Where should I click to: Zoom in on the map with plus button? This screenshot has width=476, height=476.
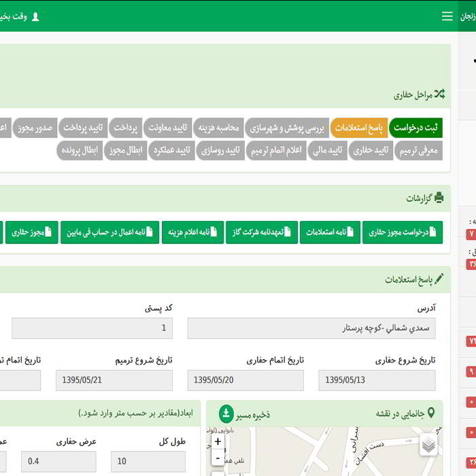point(218,441)
